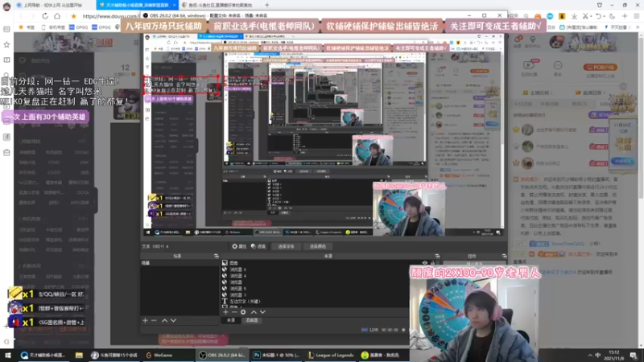Click PC客户端 orange button on Douyu page
This screenshot has height=362, width=644.
(x=600, y=67)
